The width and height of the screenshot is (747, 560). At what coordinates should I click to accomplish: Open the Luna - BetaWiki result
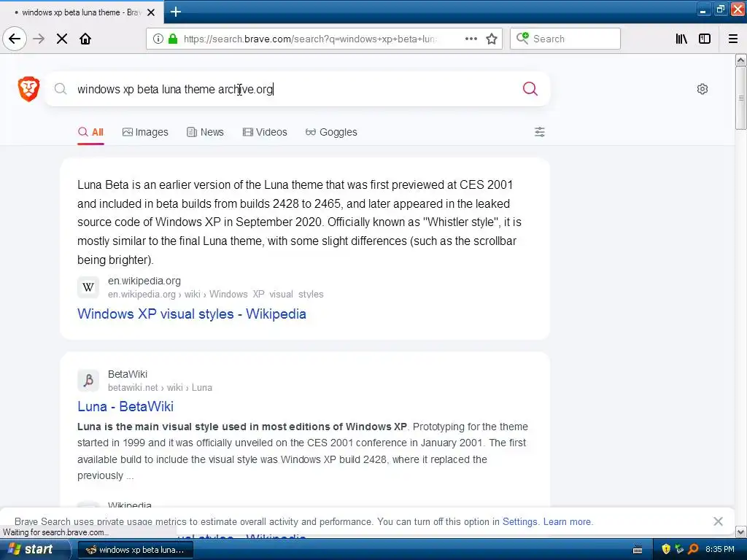coord(125,406)
